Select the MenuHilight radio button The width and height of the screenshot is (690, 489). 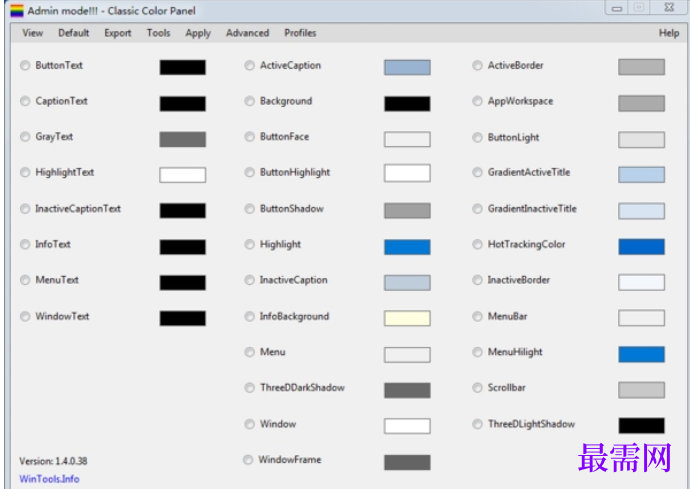(x=477, y=352)
